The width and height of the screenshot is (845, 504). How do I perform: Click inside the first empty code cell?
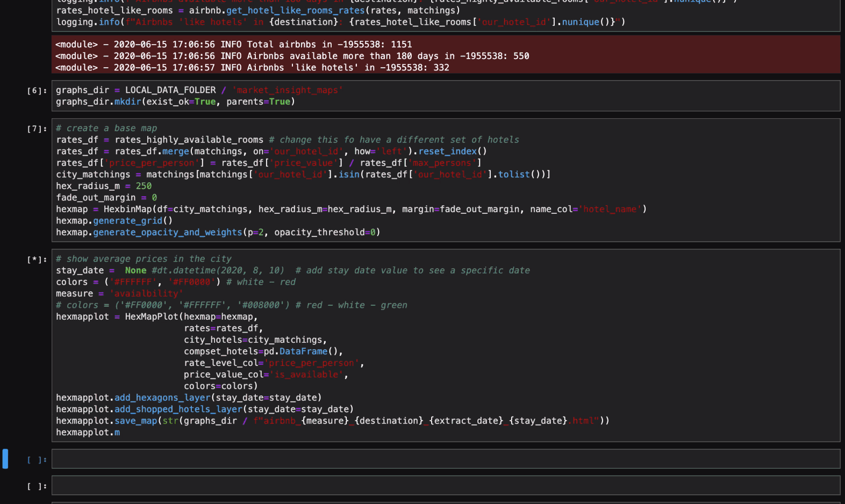(x=445, y=459)
